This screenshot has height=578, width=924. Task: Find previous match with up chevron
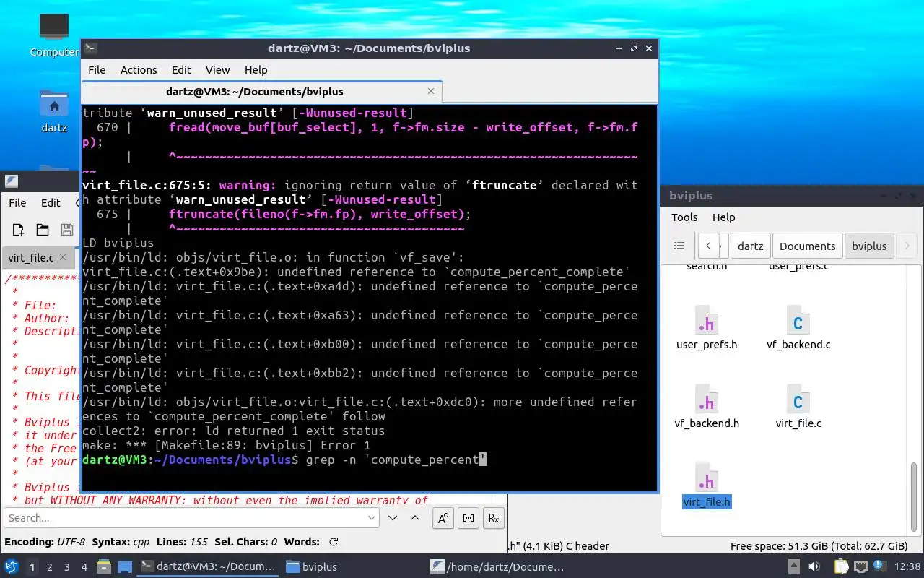[x=415, y=518]
